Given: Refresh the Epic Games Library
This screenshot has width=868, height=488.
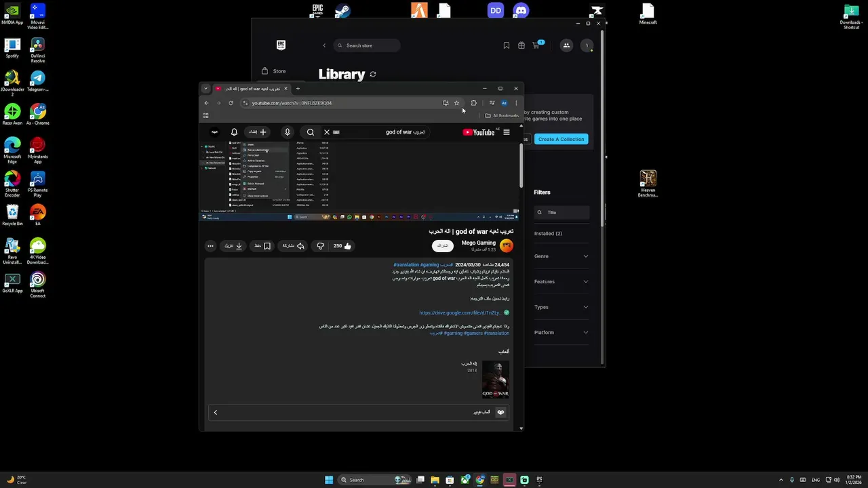Looking at the screenshot, I should point(372,74).
